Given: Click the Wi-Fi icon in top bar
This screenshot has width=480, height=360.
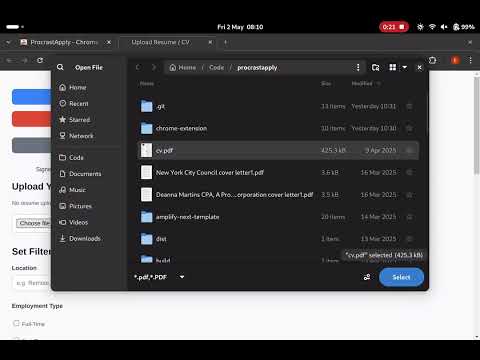Looking at the screenshot, I should 432,27.
